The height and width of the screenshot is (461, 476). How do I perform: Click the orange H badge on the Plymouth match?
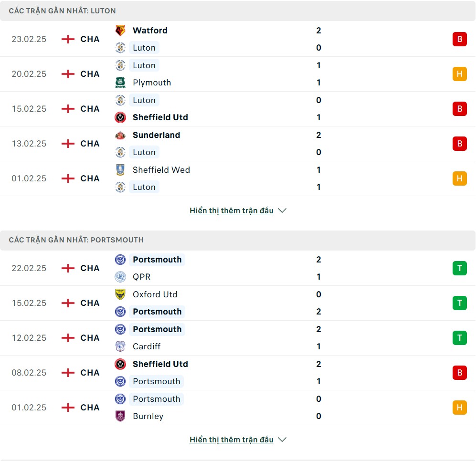click(x=459, y=74)
